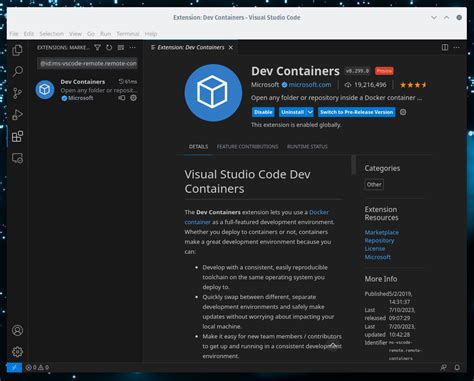474x381 pixels.
Task: Open the Source Control view
Action: tap(17, 93)
